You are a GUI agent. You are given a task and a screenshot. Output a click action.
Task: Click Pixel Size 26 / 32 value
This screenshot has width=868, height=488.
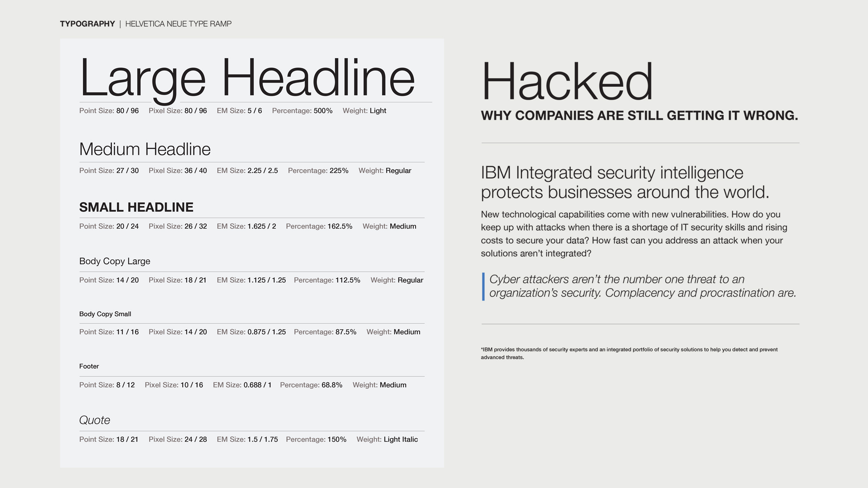195,226
